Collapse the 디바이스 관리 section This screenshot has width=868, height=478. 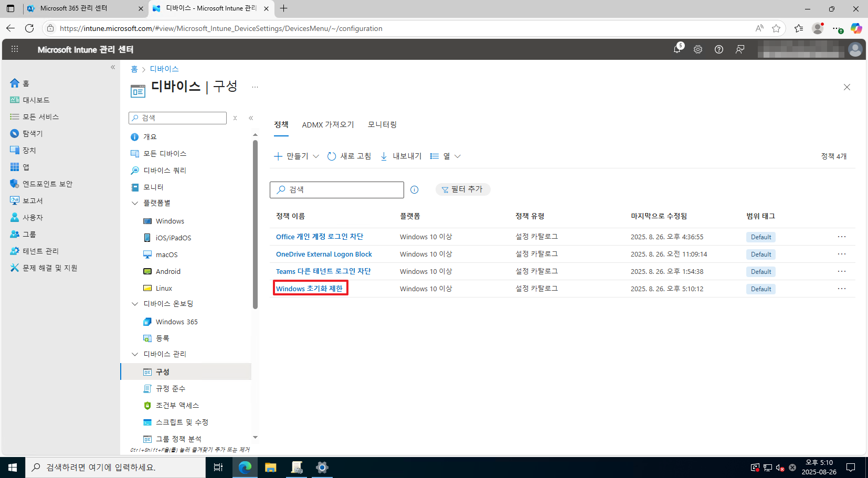135,354
